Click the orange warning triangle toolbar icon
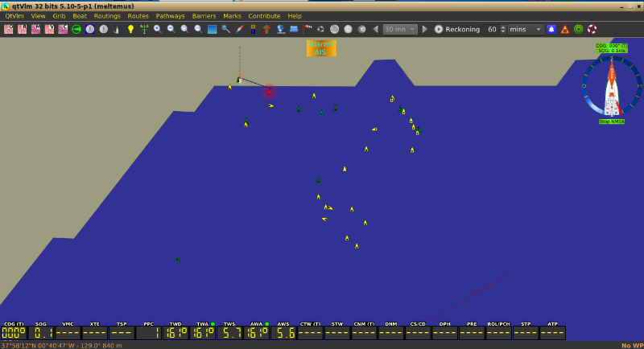 [565, 29]
